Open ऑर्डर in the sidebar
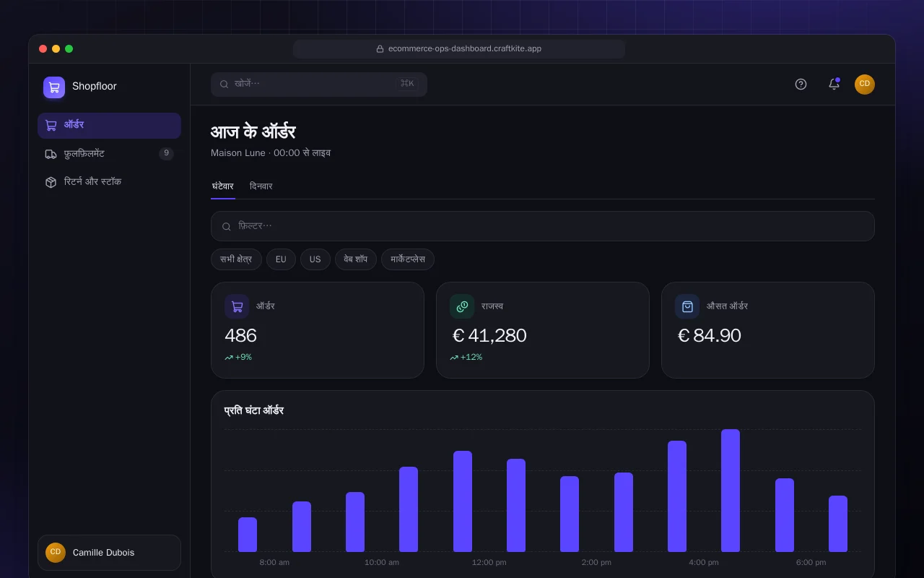The image size is (924, 578). 109,125
